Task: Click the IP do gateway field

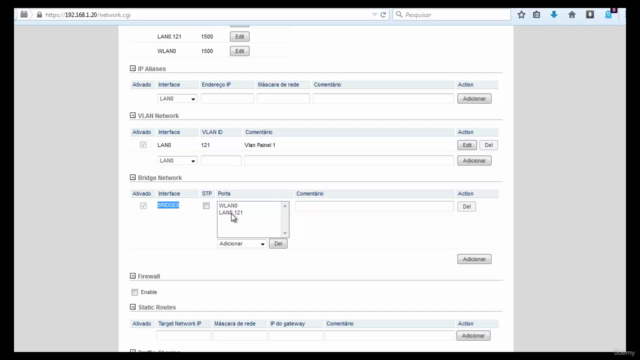Action: click(296, 336)
